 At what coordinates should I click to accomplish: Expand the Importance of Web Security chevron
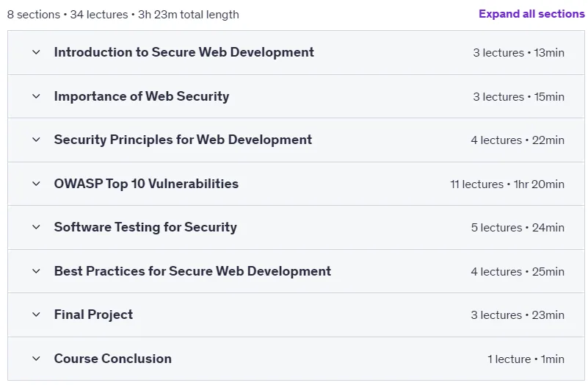[x=36, y=96]
